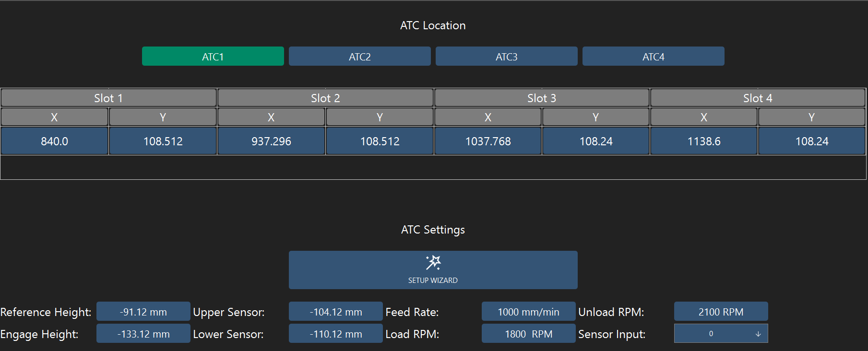
Task: Click the Slot 2 Y value field
Action: [380, 141]
